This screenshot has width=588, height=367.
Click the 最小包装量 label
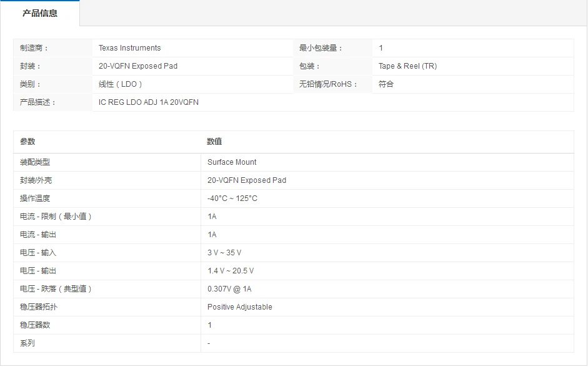coord(321,48)
